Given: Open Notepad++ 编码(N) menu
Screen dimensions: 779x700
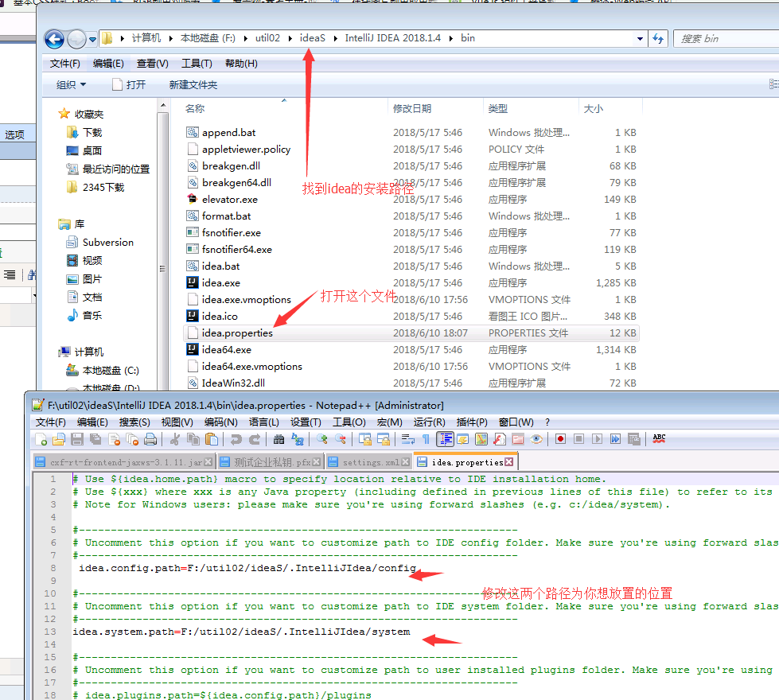Looking at the screenshot, I should click(x=221, y=422).
